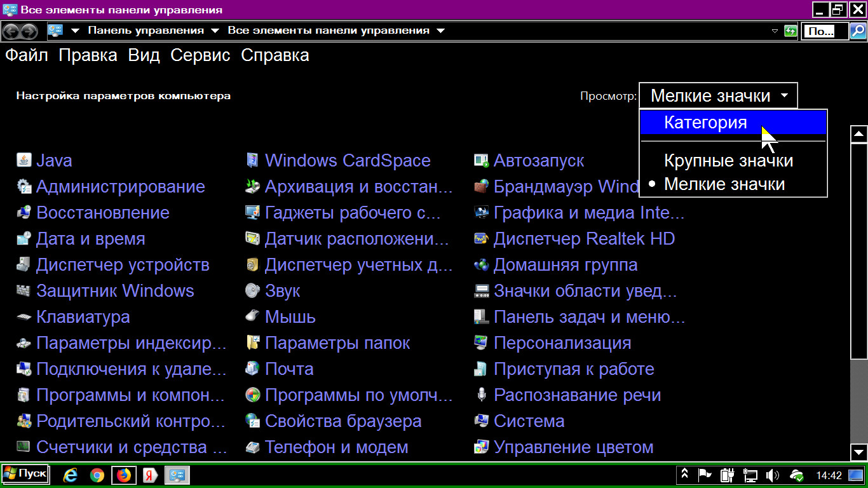Click the Управление цветом icon
Image resolution: width=868 pixels, height=488 pixels.
point(481,447)
